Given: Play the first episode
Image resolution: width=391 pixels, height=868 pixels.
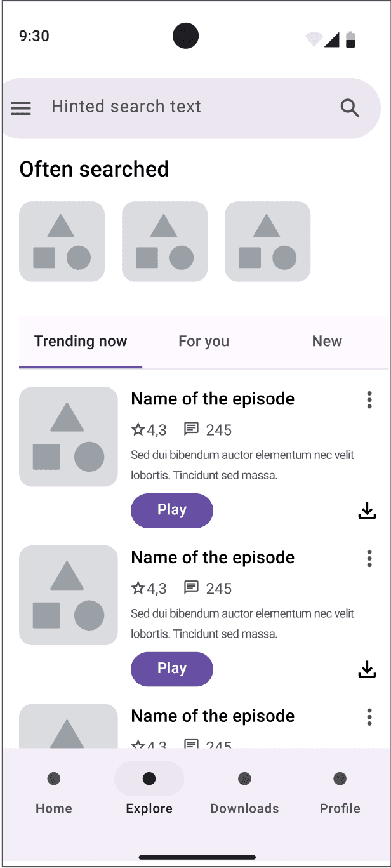Looking at the screenshot, I should (172, 511).
